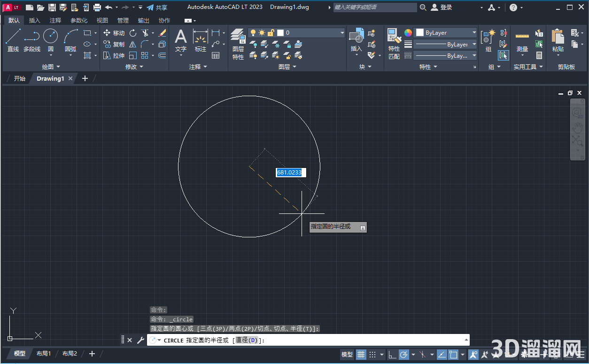Click the Insert block (插入) icon
The height and width of the screenshot is (364, 589).
(356, 36)
